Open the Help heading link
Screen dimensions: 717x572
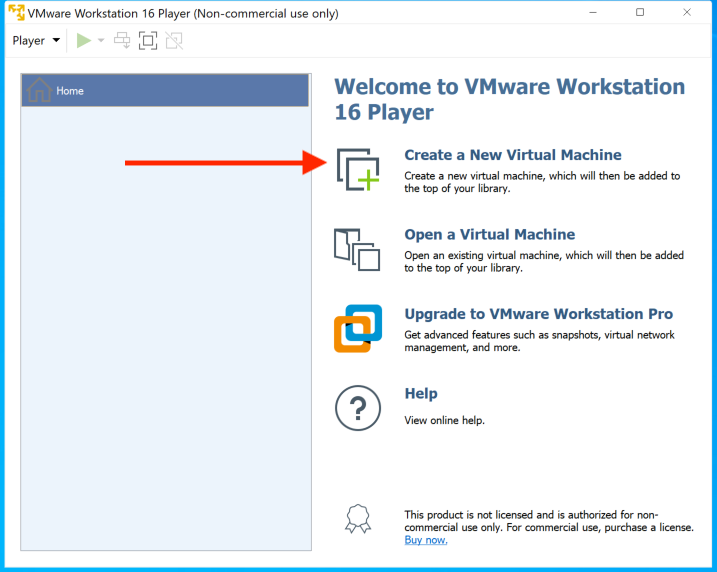[420, 394]
